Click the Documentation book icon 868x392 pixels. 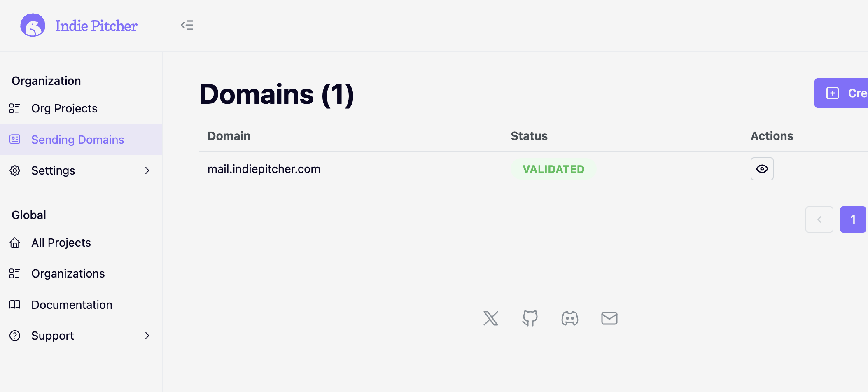click(x=15, y=304)
